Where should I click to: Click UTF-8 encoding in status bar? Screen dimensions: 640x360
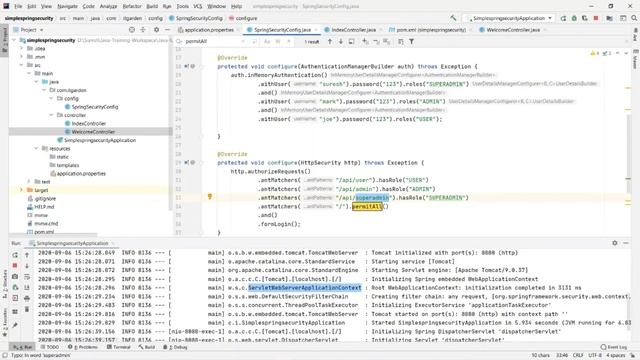pos(595,355)
